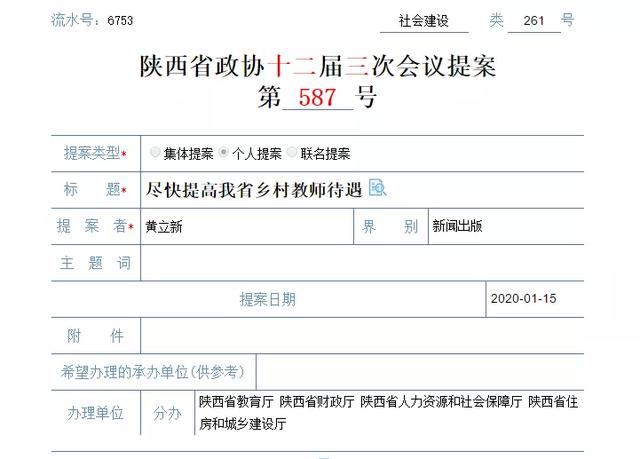This screenshot has height=459, width=640.
Task: Click the 新闻出版 sector field
Action: [x=506, y=226]
